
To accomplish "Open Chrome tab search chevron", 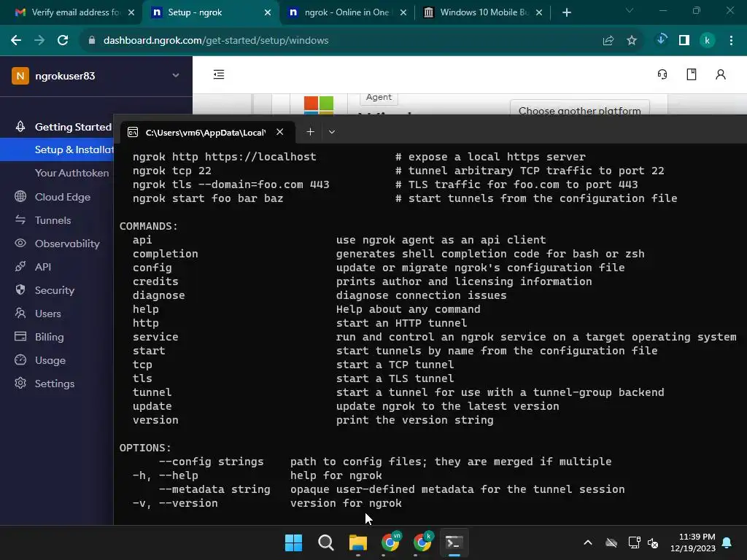I will click(x=630, y=10).
